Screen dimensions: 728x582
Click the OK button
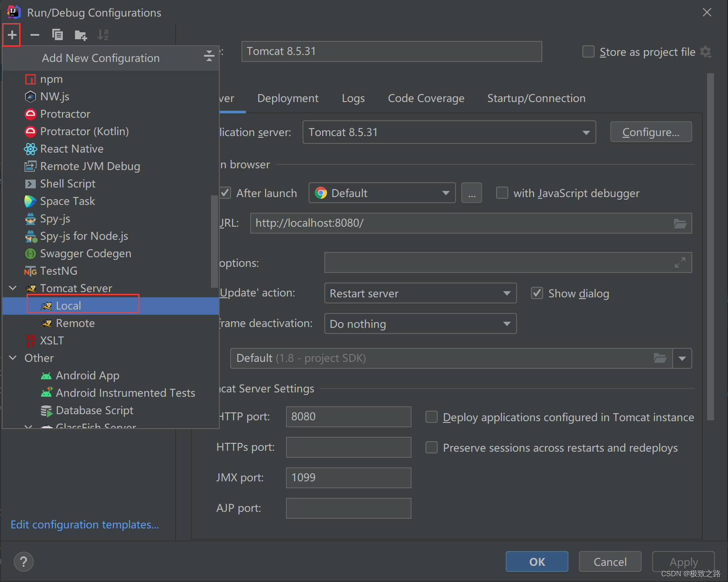tap(537, 562)
